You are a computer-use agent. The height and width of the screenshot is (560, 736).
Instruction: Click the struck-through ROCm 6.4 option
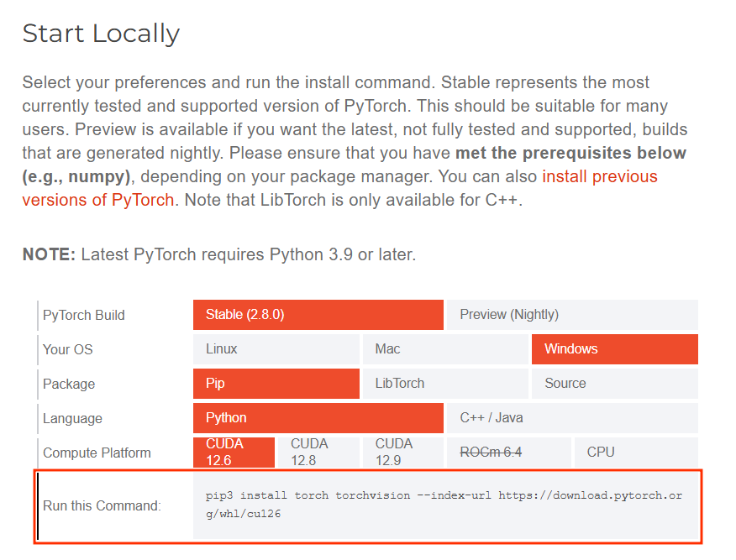(x=509, y=453)
